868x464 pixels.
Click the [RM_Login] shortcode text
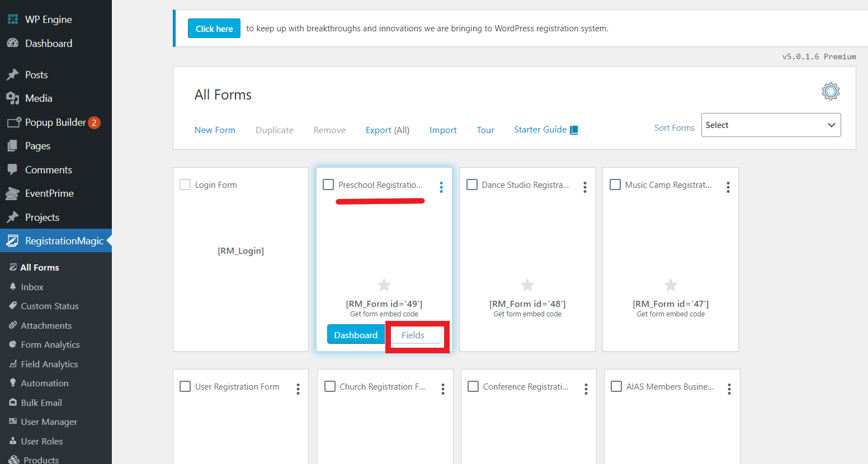[x=240, y=251]
